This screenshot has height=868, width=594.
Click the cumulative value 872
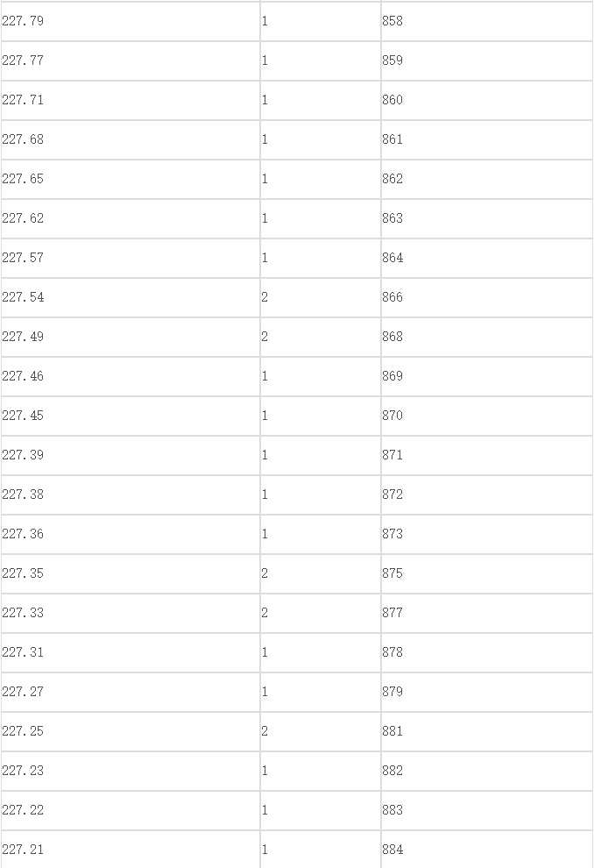pos(486,494)
